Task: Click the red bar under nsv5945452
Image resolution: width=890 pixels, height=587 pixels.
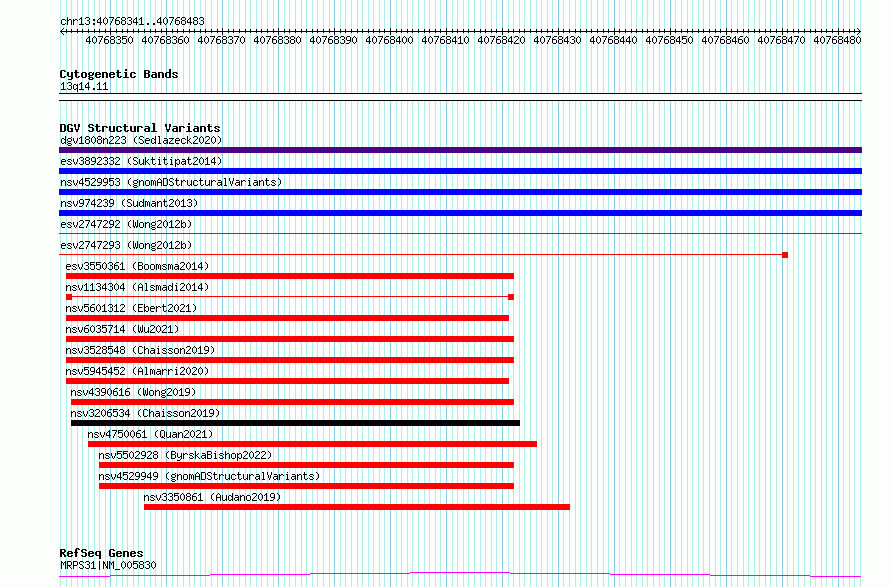Action: coord(287,381)
